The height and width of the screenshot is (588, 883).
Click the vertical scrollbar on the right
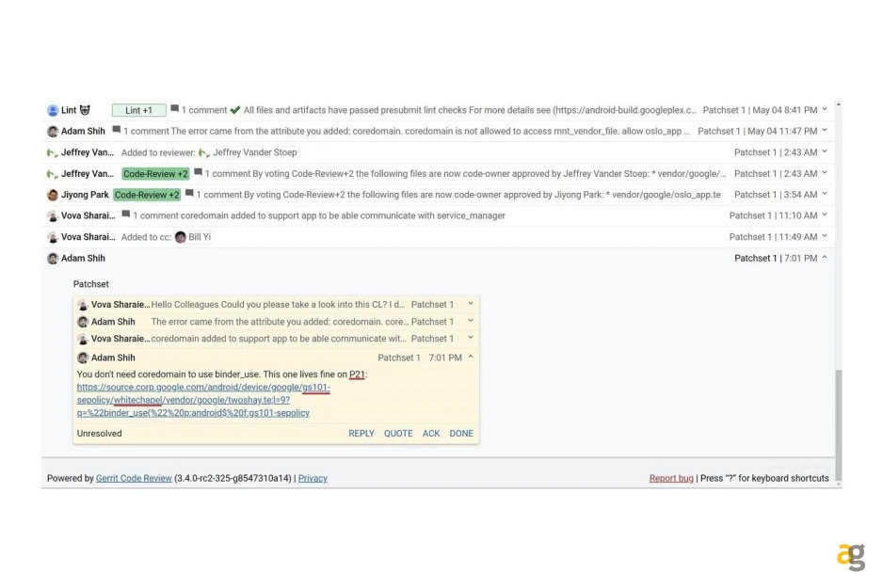coord(836,423)
